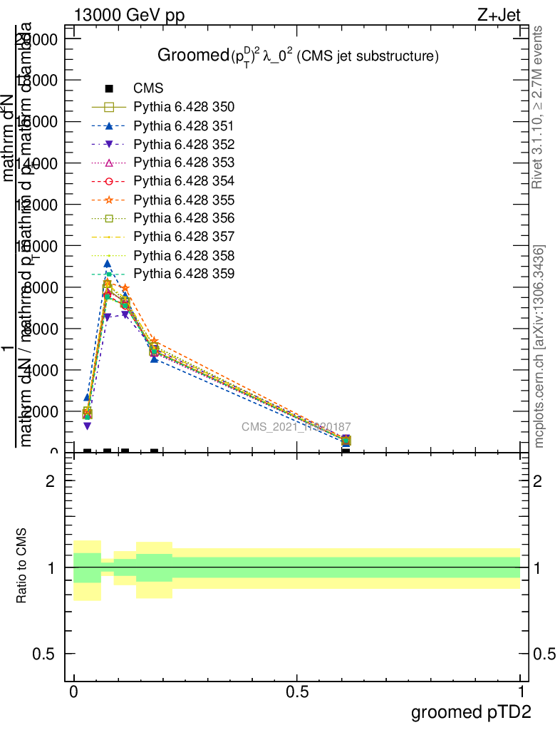Click the purple inverted triangle legend marker for Pythia 352
This screenshot has height=730, width=560.
(x=109, y=145)
